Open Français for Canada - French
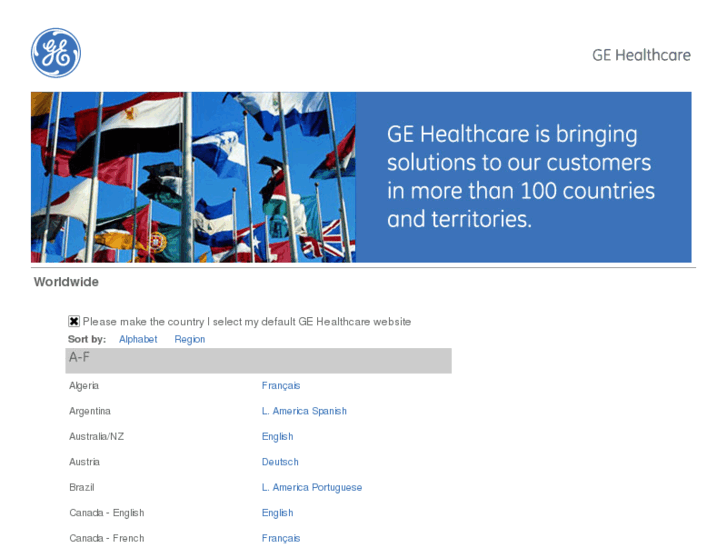727x545 pixels. [281, 538]
